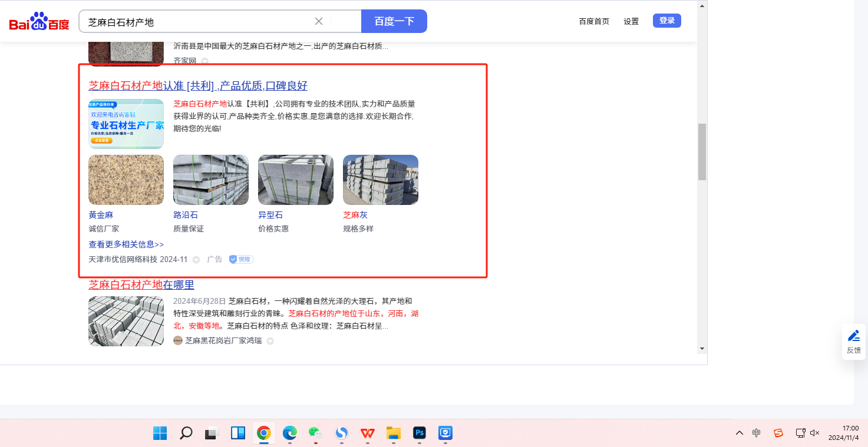Click the 百度一下 search button
Viewport: 868px width, 447px height.
(394, 21)
